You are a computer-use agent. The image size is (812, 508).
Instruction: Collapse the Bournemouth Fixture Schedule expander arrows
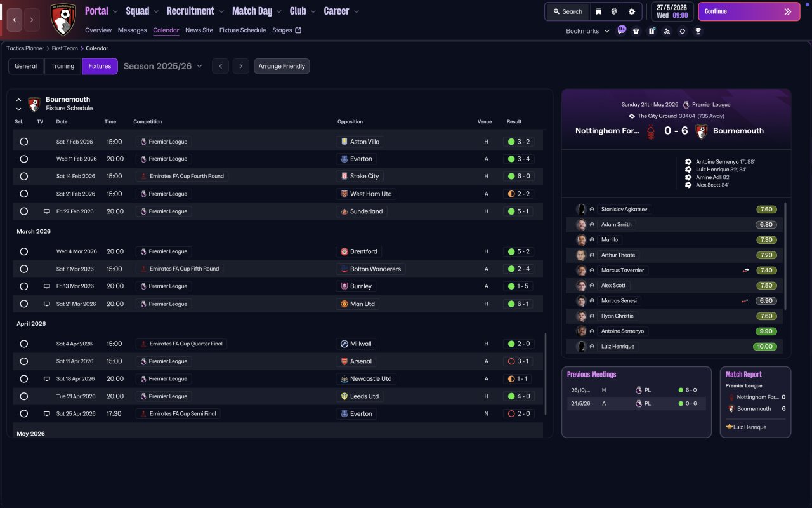click(18, 104)
